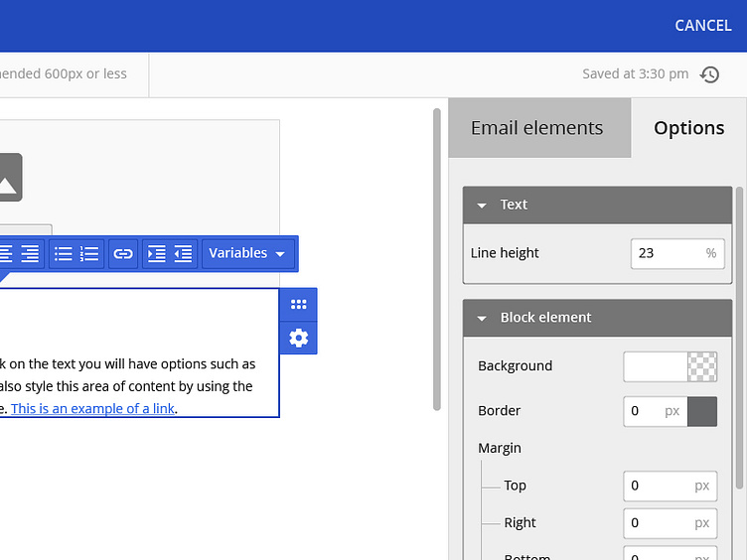Switch to the Email elements tab
The width and height of the screenshot is (747, 560).
click(536, 128)
